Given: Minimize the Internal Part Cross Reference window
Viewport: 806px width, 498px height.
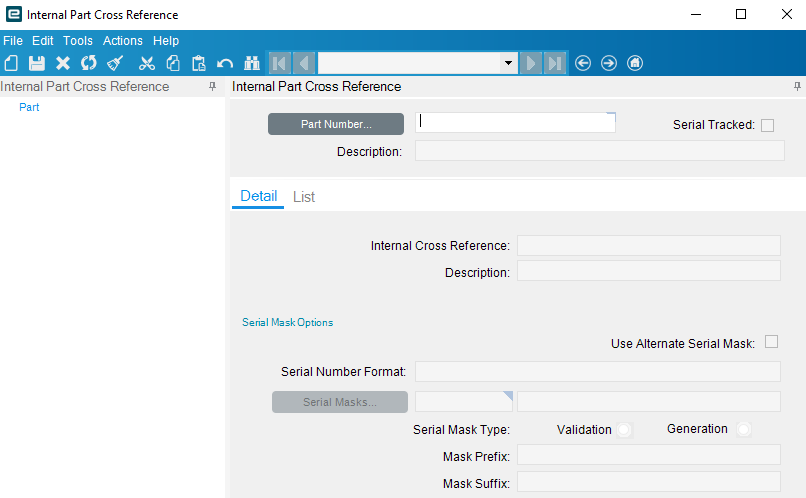Looking at the screenshot, I should tap(696, 14).
